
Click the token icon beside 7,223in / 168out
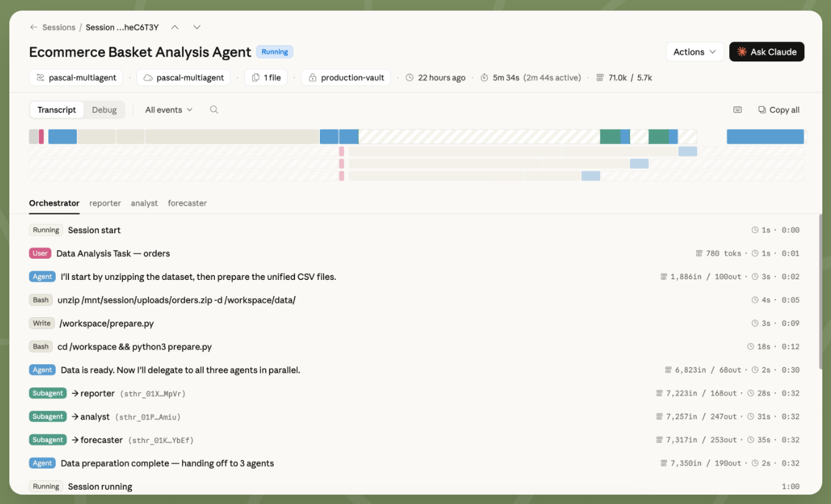(660, 394)
